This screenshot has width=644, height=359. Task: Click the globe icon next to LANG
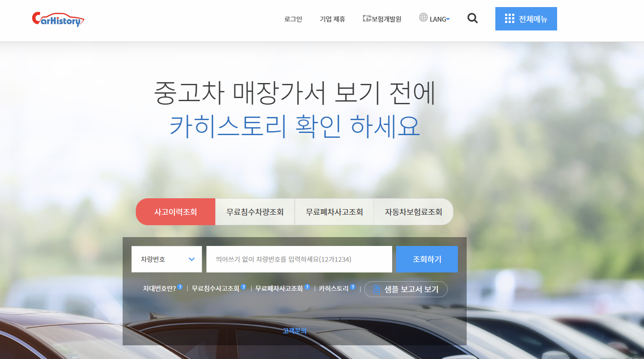pyautogui.click(x=423, y=18)
